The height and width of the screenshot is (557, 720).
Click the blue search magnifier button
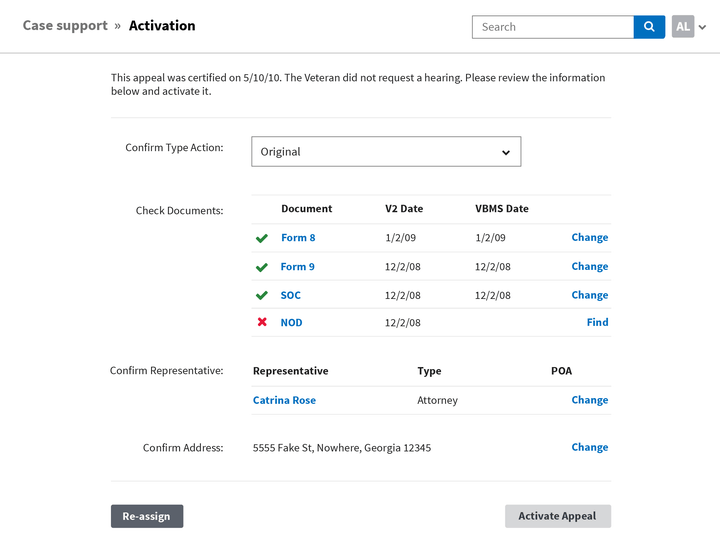coord(649,27)
